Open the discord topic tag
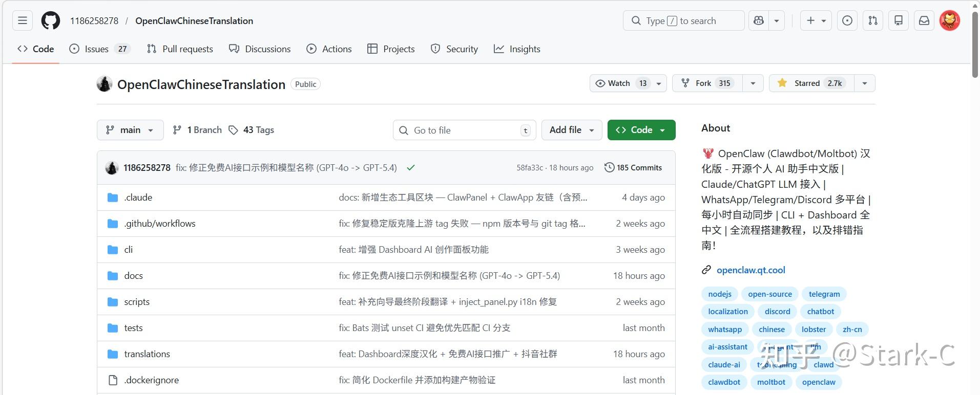Viewport: 980px width, 395px height. click(777, 312)
